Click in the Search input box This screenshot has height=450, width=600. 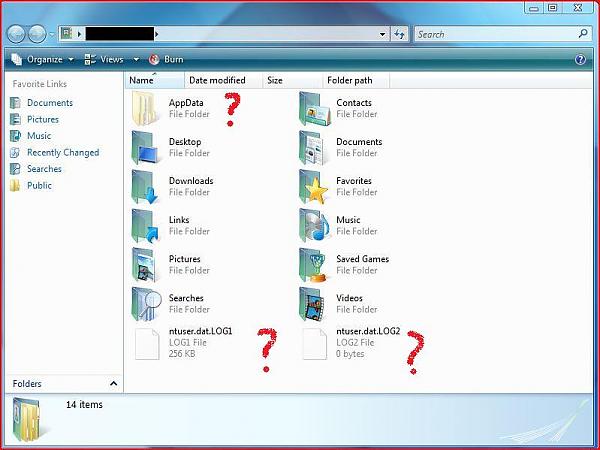coord(496,34)
